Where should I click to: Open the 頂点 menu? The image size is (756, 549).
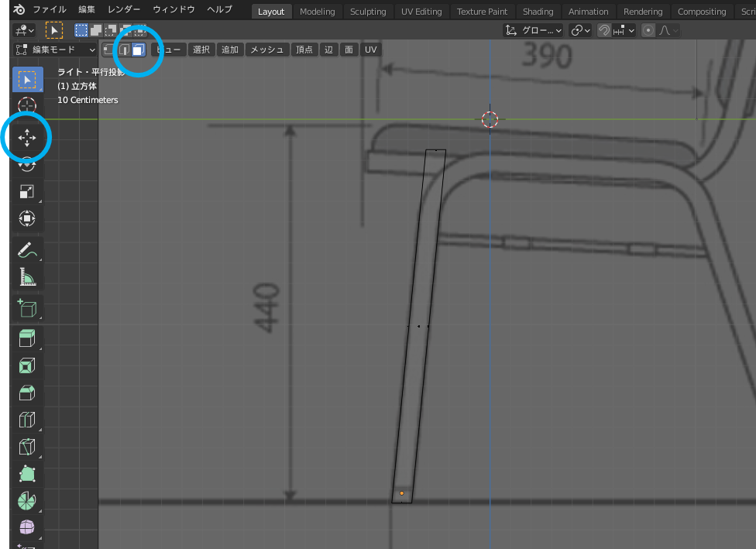click(304, 50)
